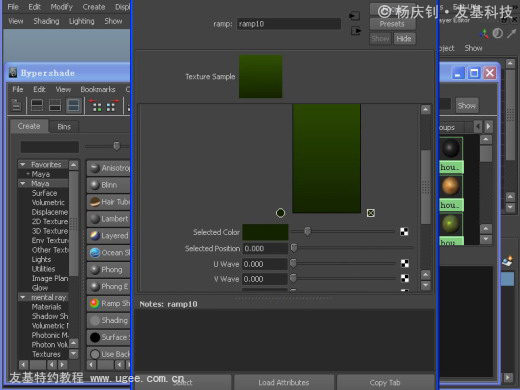
Task: Create a Phong shader node
Action: tap(109, 269)
